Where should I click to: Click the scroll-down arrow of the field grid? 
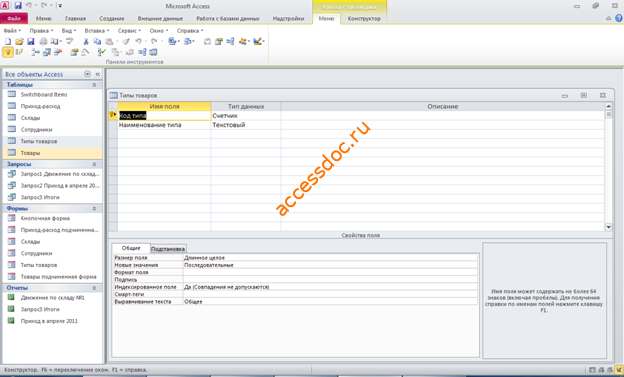pos(608,227)
